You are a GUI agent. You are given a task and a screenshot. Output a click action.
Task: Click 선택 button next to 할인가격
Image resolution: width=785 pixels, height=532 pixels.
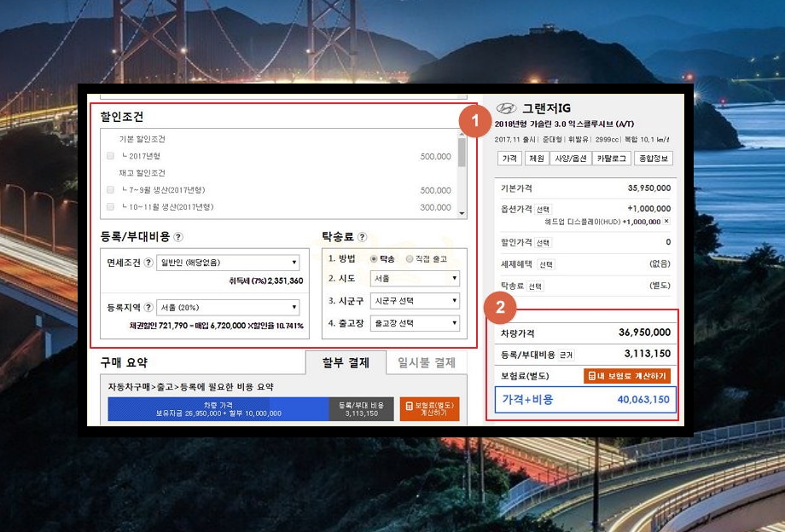(x=544, y=243)
